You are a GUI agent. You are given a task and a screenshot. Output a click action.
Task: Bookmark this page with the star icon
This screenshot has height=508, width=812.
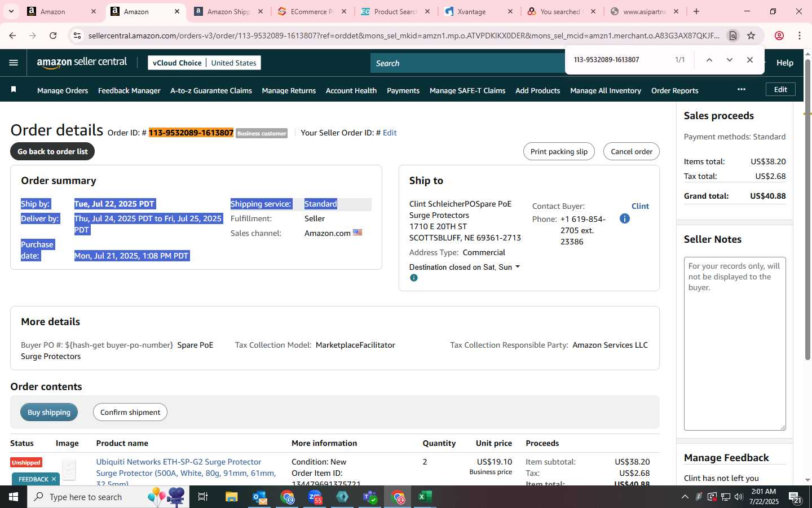[x=751, y=36]
